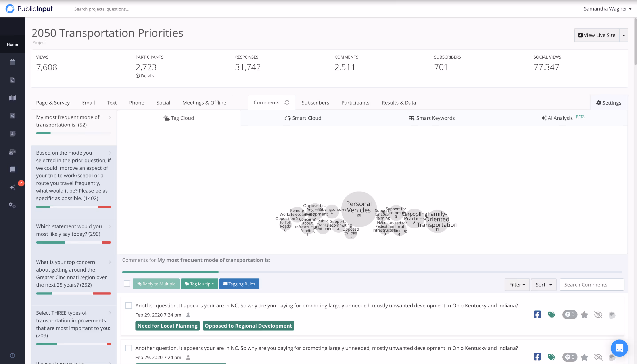The width and height of the screenshot is (637, 364).
Task: Open the Filter dropdown
Action: pyautogui.click(x=517, y=285)
